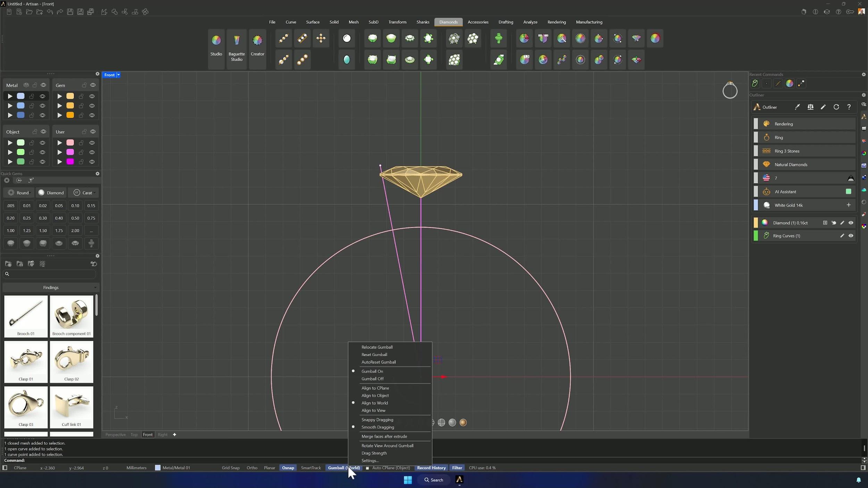The height and width of the screenshot is (488, 868).
Task: Click Artisan app icon in taskbar
Action: point(459,480)
